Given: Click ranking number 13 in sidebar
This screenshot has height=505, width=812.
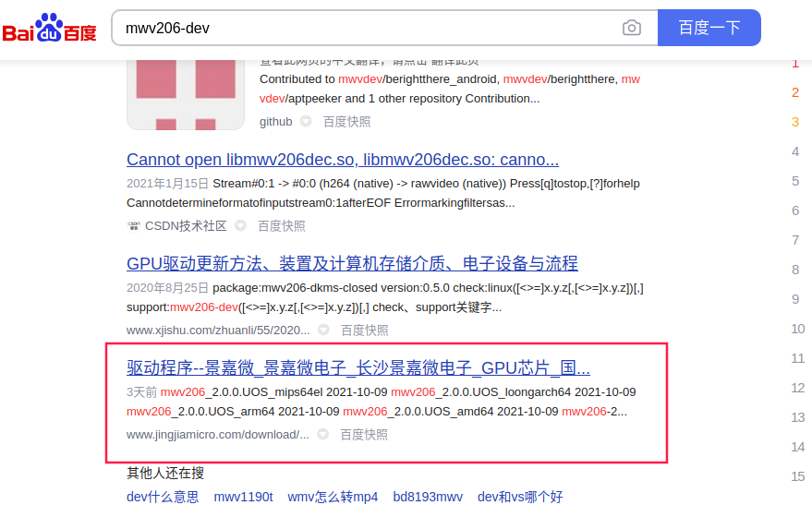Looking at the screenshot, I should click(797, 417).
